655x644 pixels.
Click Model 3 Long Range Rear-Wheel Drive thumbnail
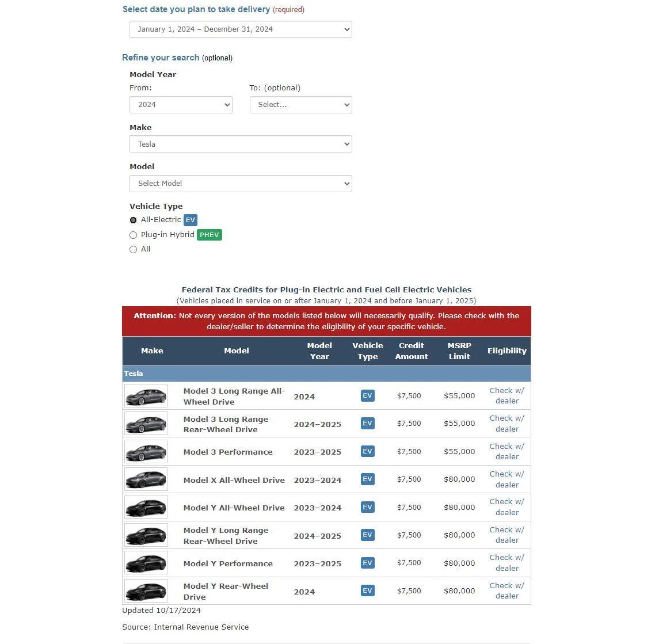[146, 424]
